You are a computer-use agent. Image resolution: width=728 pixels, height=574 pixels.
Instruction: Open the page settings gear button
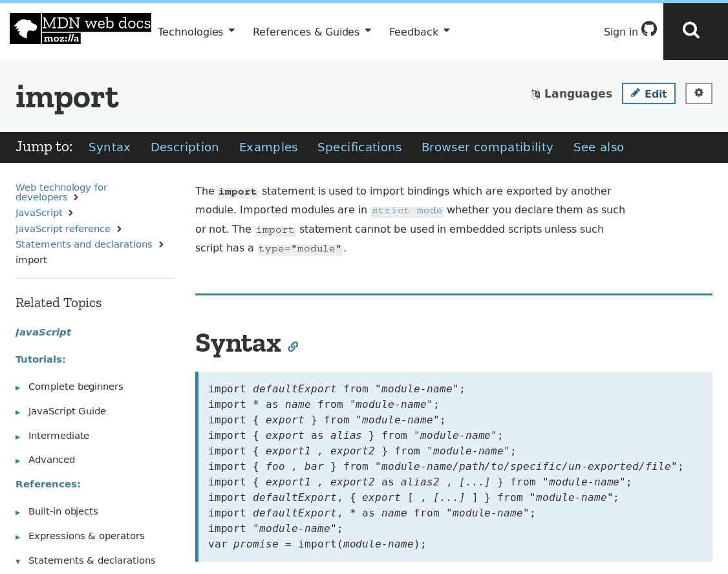point(699,93)
